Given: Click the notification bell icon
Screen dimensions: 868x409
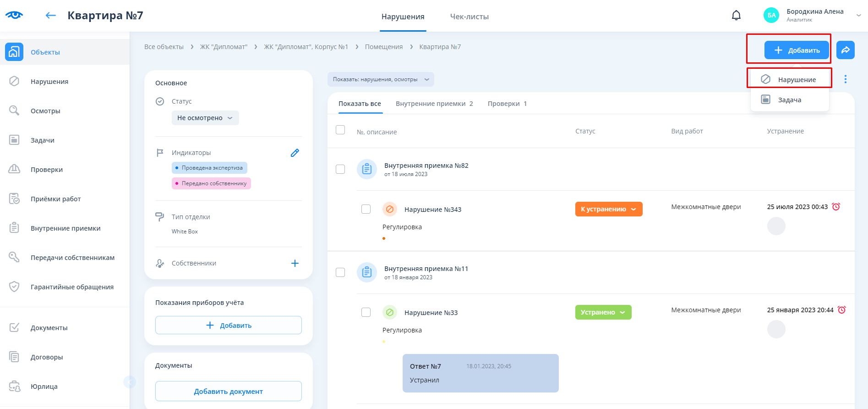Looking at the screenshot, I should point(736,16).
